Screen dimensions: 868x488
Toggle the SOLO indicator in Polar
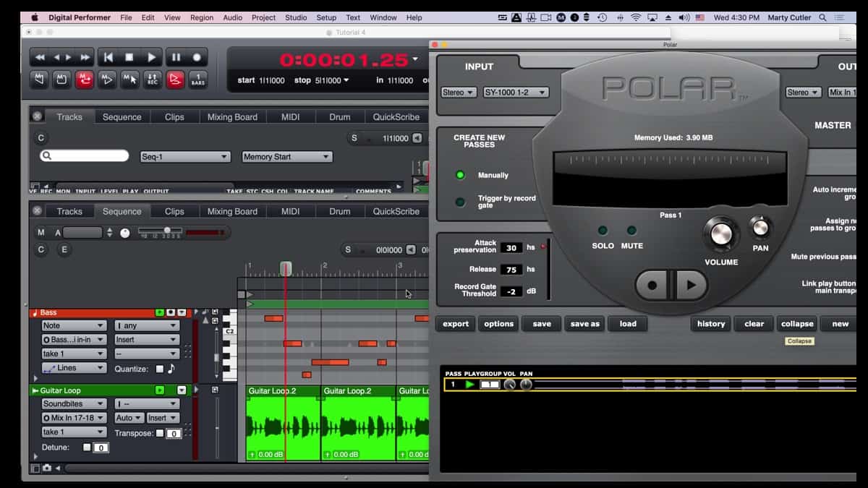[603, 231]
